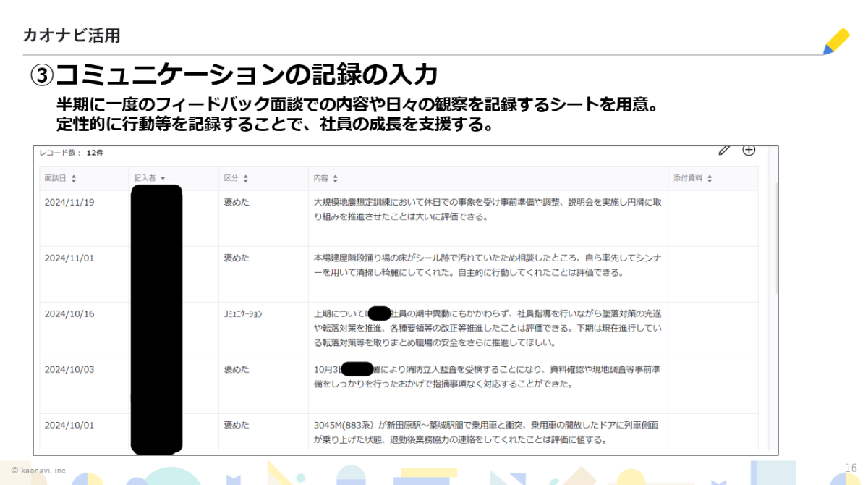Click the 2024/10/03 date cell
This screenshot has height=485, width=868.
click(69, 369)
